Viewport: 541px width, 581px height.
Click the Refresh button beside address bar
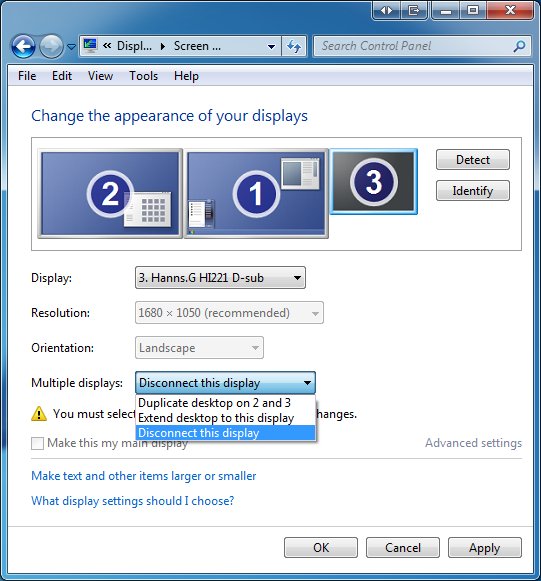coord(294,46)
